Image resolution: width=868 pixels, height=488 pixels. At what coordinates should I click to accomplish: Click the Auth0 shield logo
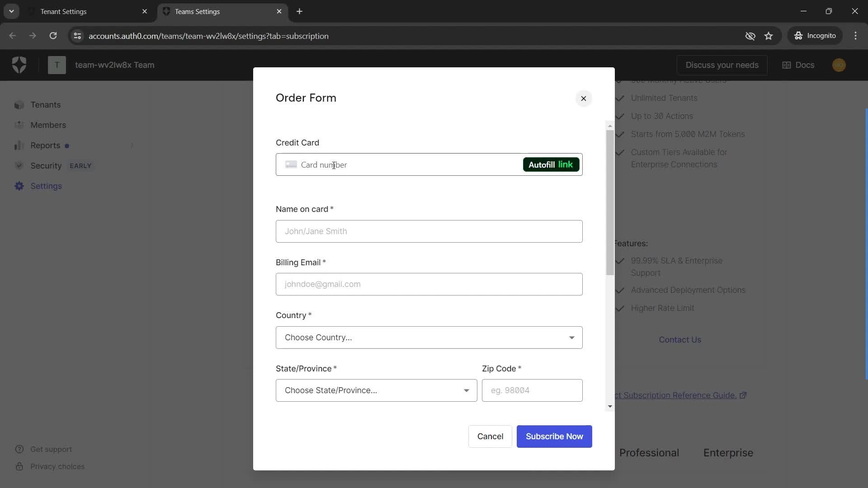tap(19, 65)
